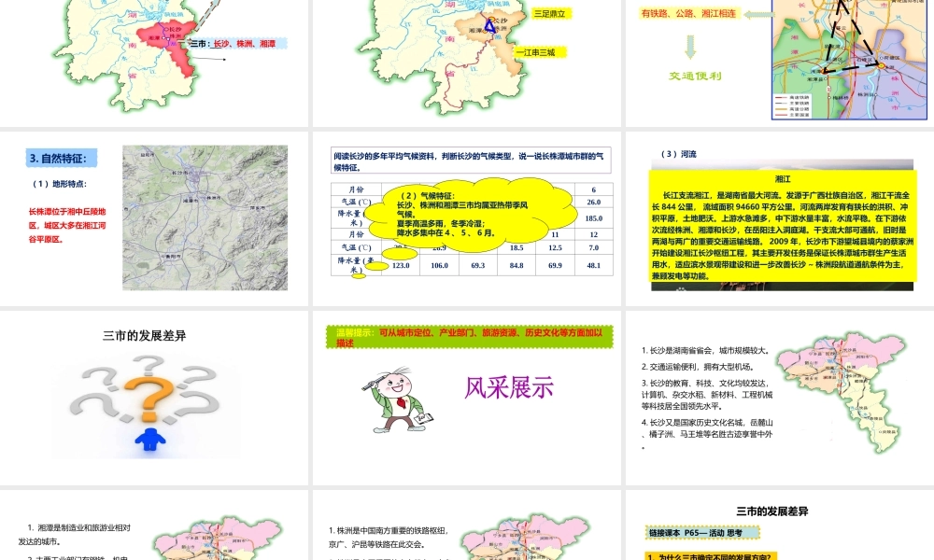
Task: Click the table cell 106.0
Action: [440, 265]
